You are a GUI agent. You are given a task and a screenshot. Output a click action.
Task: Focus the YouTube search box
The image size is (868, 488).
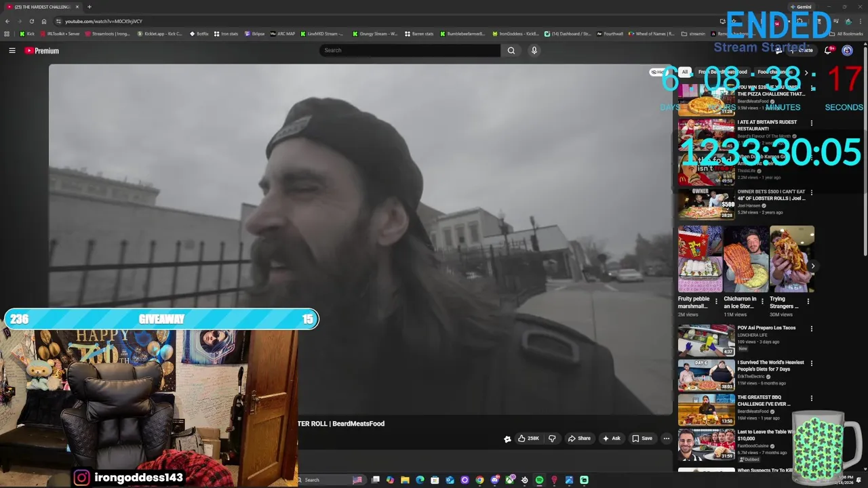point(410,50)
